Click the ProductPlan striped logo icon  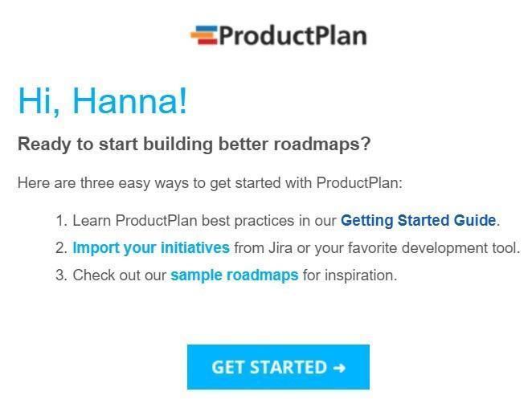point(203,35)
